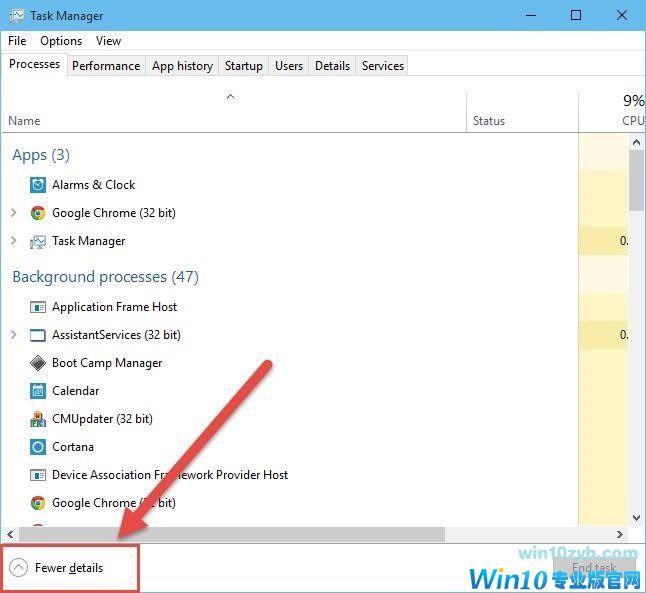The height and width of the screenshot is (593, 646).
Task: Switch to the Performance tab
Action: click(106, 66)
